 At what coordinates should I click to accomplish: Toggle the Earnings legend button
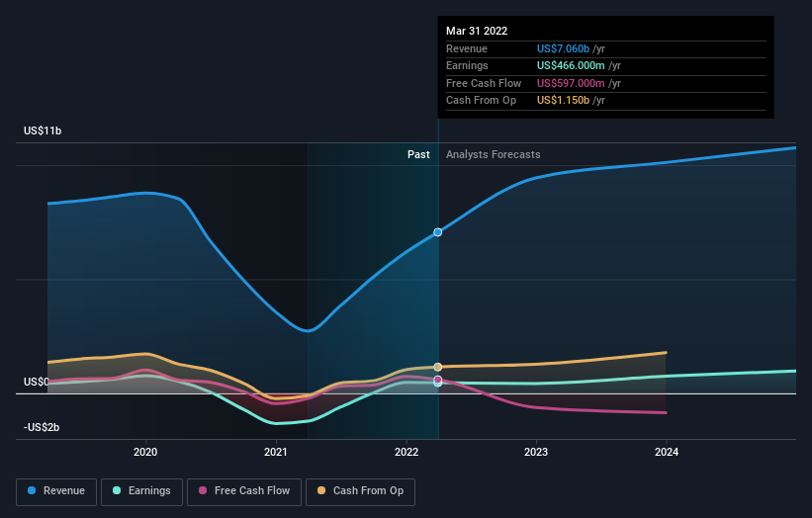(141, 491)
